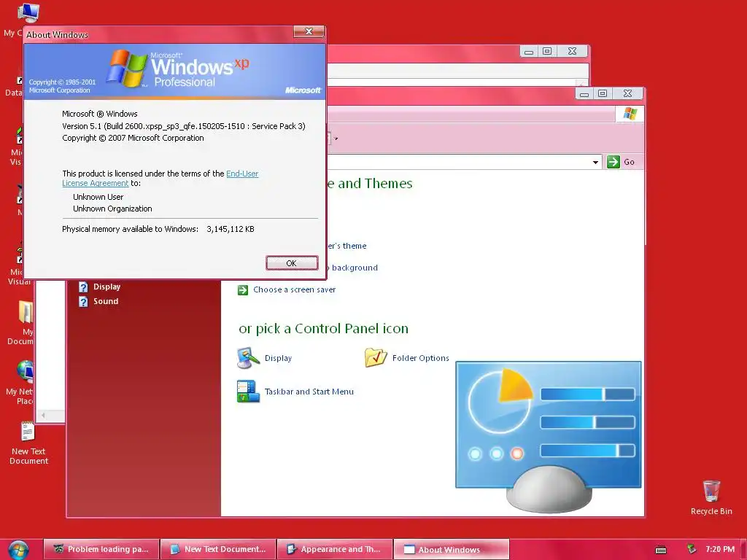Close the Appearance and Themes window
The width and height of the screenshot is (747, 560).
pos(627,93)
